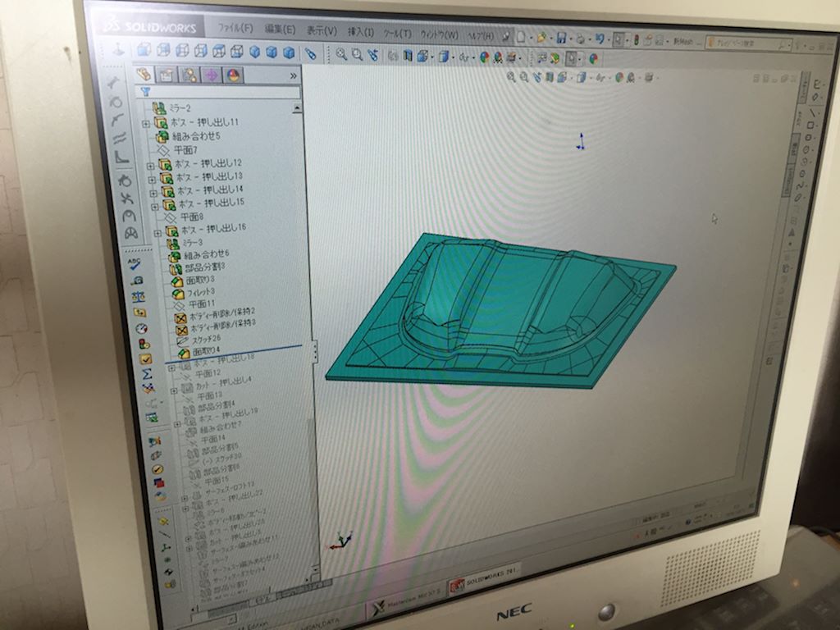Click the Sensor gauge icon
This screenshot has height=630, width=840.
pos(141,328)
